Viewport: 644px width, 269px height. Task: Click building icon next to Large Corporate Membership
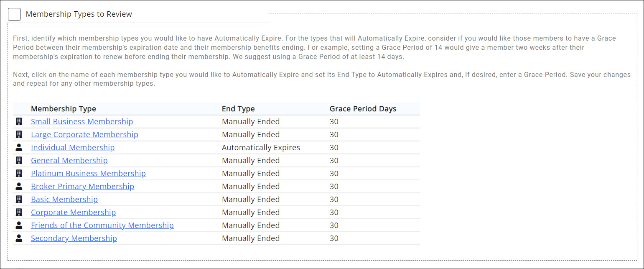[18, 135]
